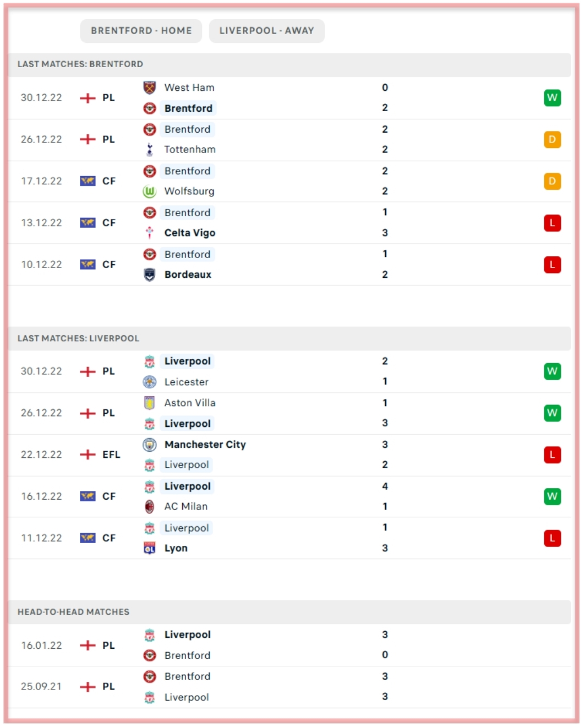
Task: Open the Manchester City team link
Action: [x=205, y=445]
